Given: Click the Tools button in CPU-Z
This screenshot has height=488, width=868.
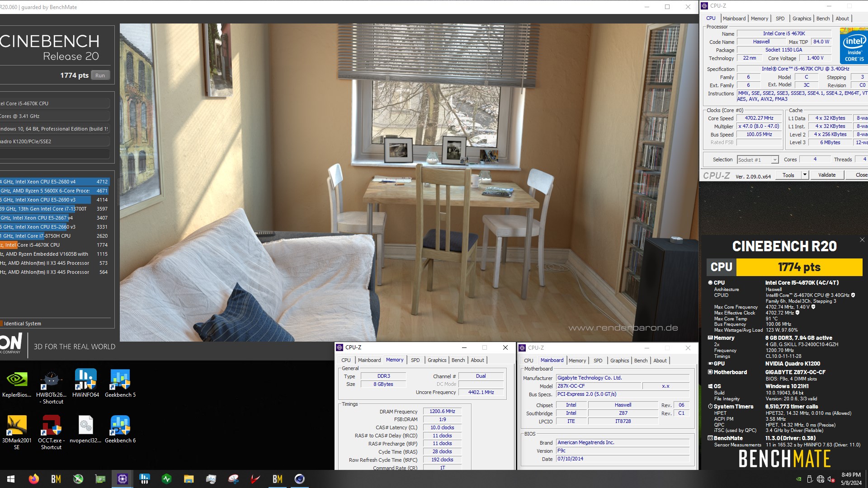Looking at the screenshot, I should tap(788, 175).
